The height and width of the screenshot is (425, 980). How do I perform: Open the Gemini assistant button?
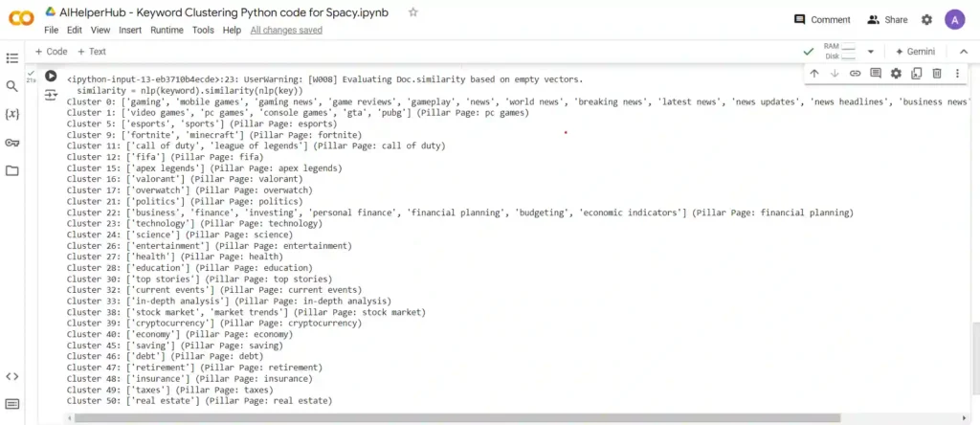(x=916, y=52)
